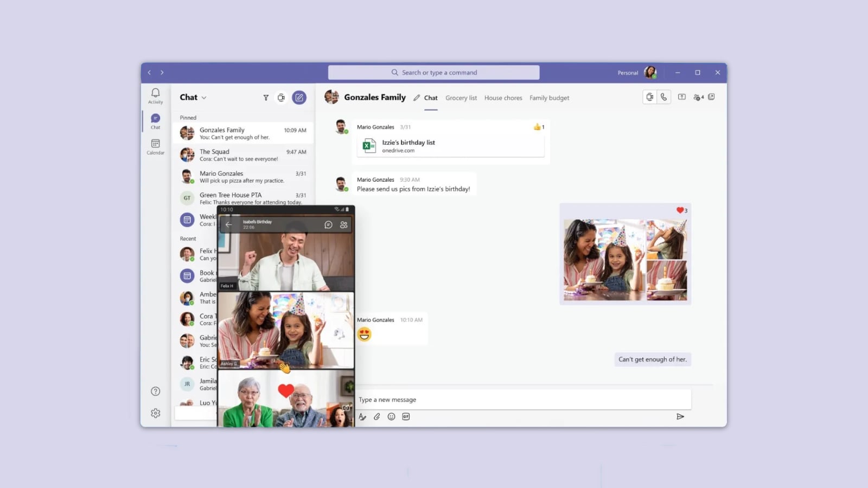
Task: Send the message with arrow icon
Action: 680,416
